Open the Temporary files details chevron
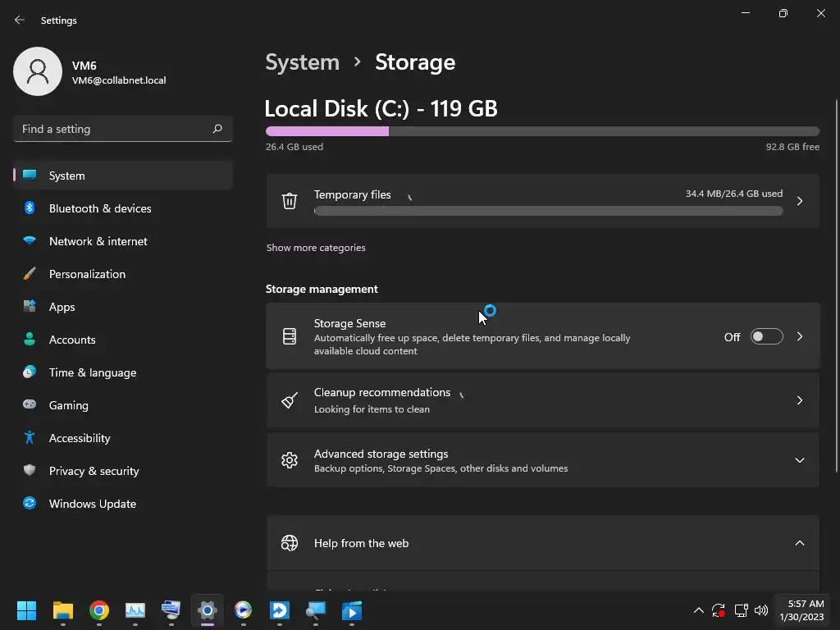Screen dimensions: 840x630 click(x=799, y=201)
